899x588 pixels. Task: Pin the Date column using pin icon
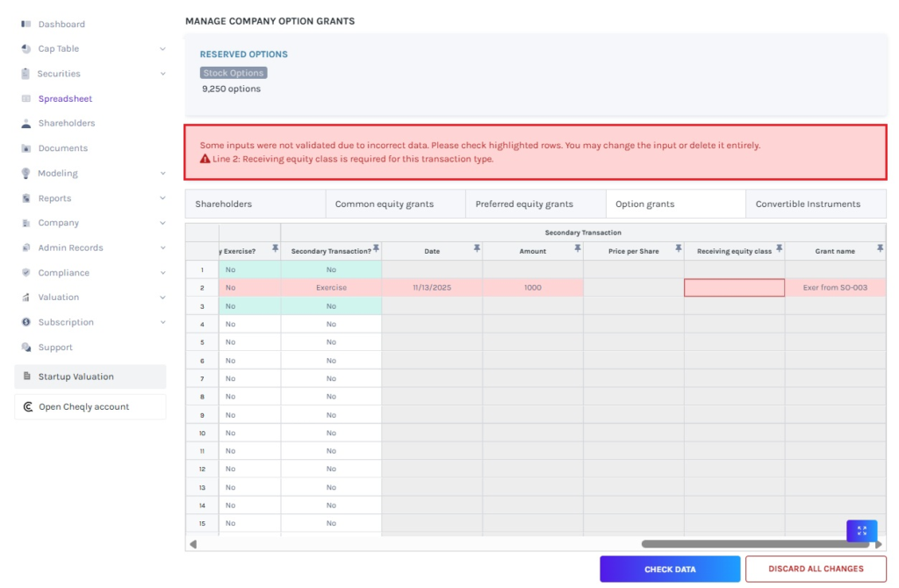pyautogui.click(x=477, y=249)
